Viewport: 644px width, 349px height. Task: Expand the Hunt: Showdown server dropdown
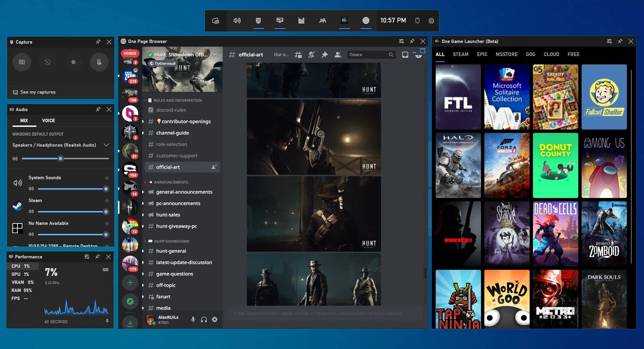(214, 55)
